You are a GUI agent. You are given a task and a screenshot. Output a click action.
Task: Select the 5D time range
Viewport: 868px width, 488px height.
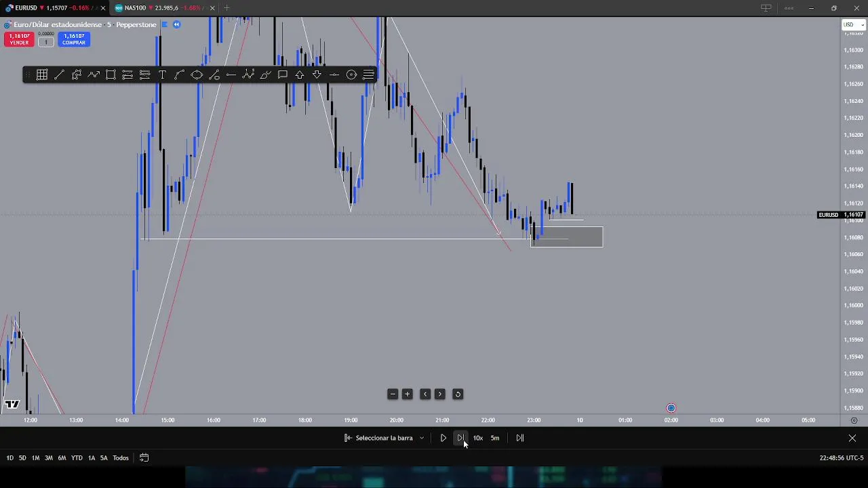click(22, 457)
